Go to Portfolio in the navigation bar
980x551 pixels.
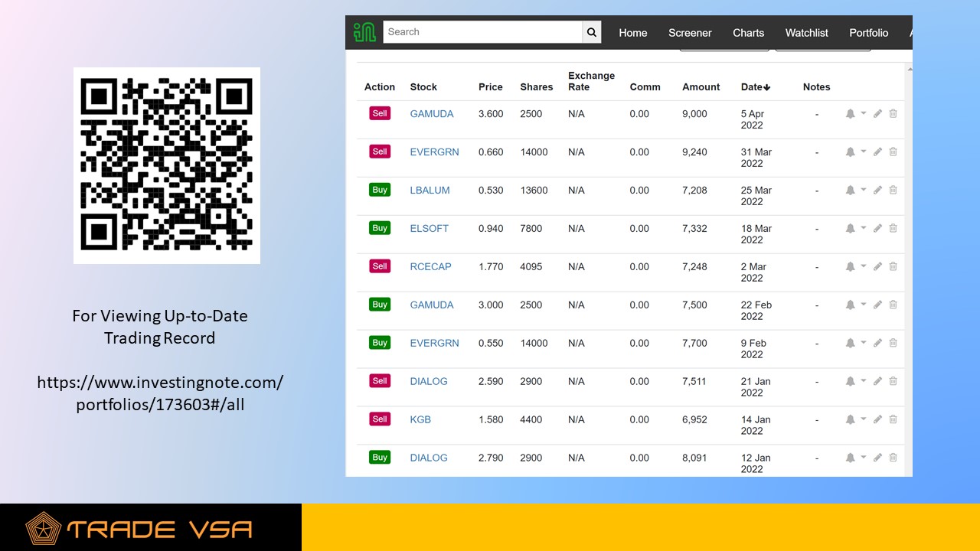pyautogui.click(x=869, y=33)
